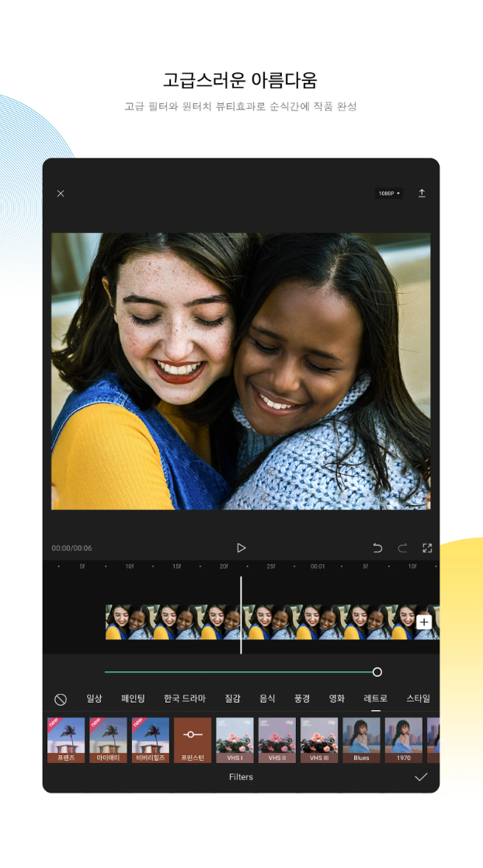Confirm filters with the checkmark
Viewport: 483px width, 868px height.
pyautogui.click(x=421, y=777)
